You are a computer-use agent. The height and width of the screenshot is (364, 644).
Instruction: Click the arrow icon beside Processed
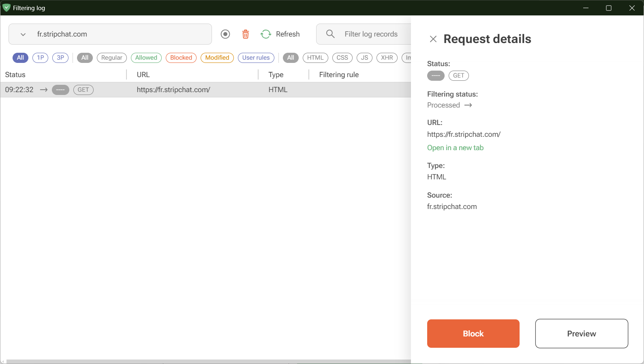(x=468, y=105)
